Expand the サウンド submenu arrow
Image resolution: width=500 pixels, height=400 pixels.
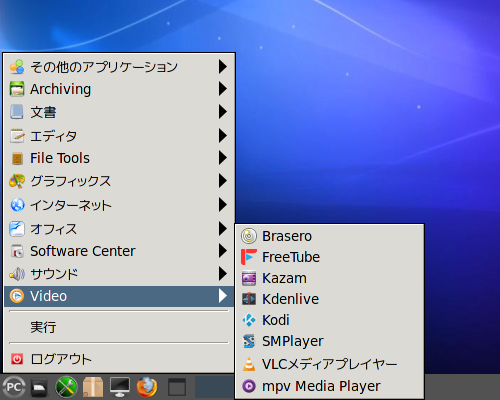click(x=223, y=274)
